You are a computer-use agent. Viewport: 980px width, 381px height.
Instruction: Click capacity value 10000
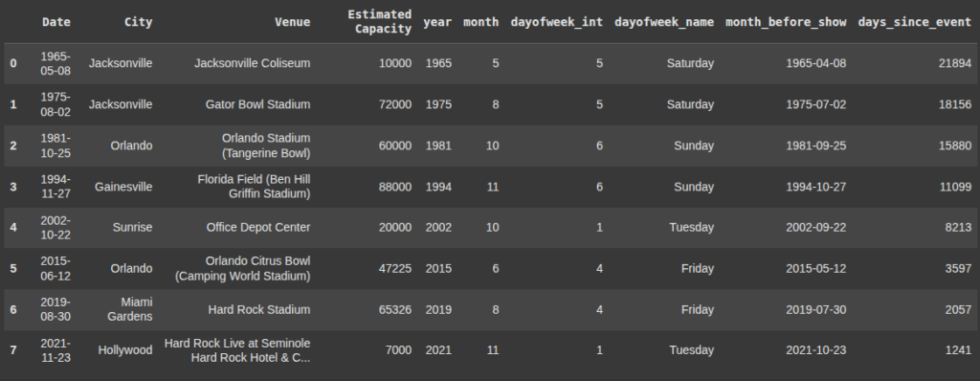pyautogui.click(x=395, y=63)
